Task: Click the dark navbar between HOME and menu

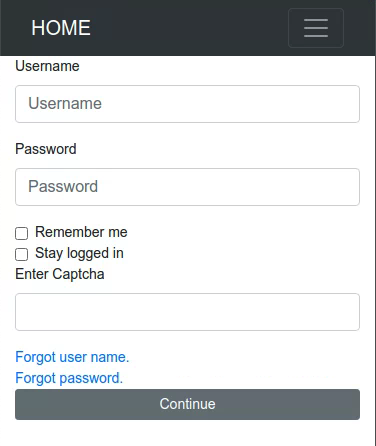Action: coord(189,28)
